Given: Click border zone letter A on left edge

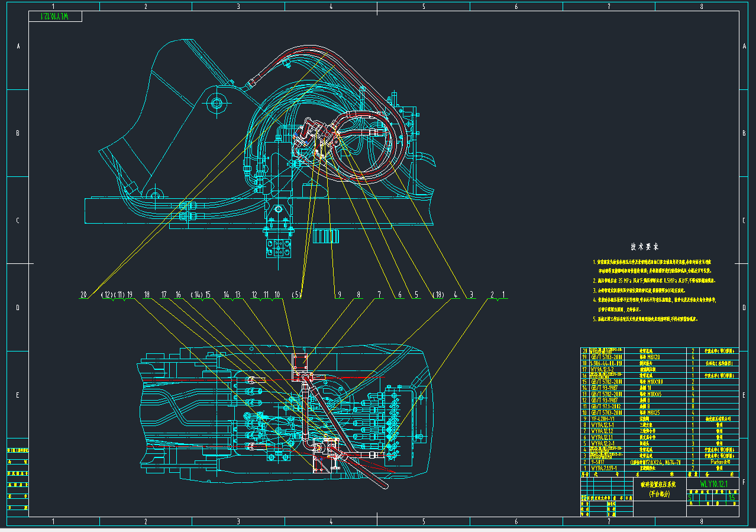Looking at the screenshot, I should point(18,46).
